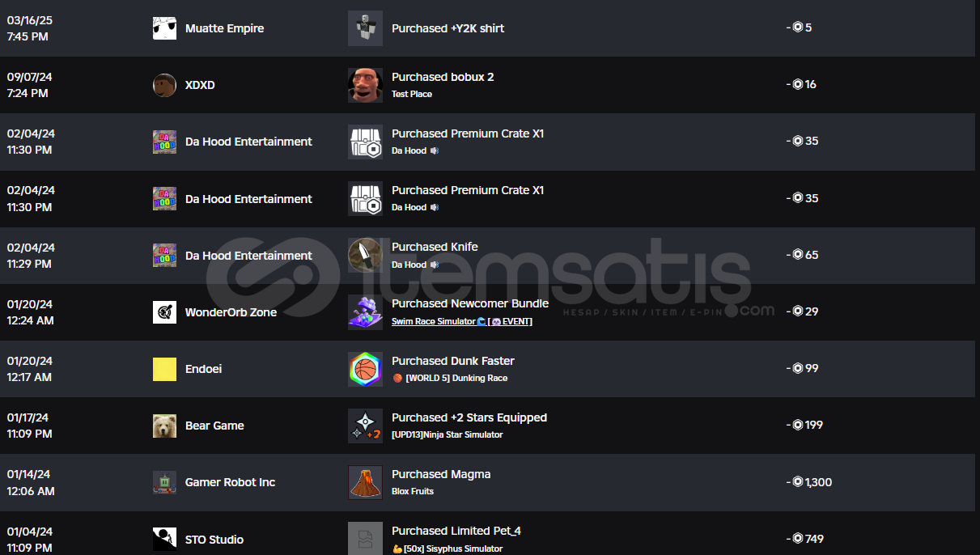980x555 pixels.
Task: Open the XDXD user avatar
Action: pyautogui.click(x=164, y=85)
